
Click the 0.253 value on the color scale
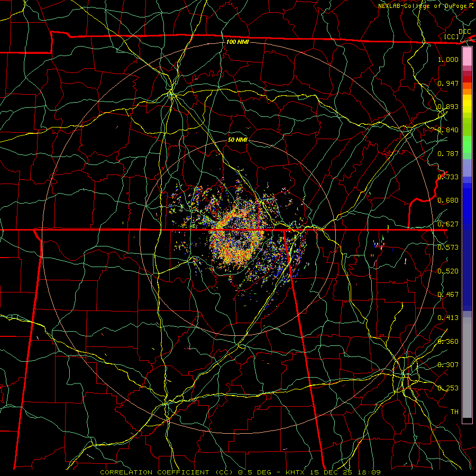tap(448, 388)
